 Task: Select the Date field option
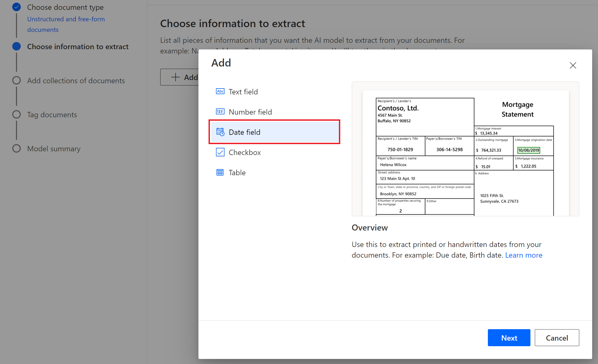(x=274, y=132)
